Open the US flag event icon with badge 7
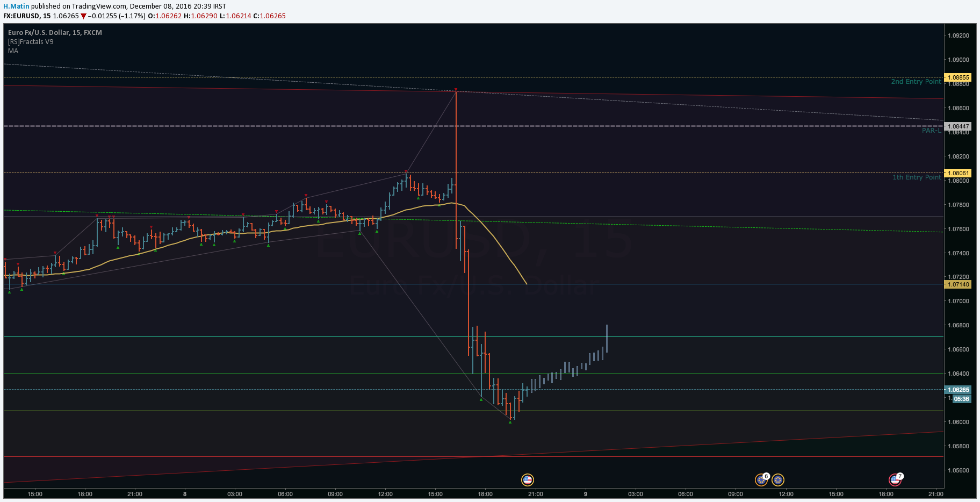The image size is (980, 502). coord(895,479)
